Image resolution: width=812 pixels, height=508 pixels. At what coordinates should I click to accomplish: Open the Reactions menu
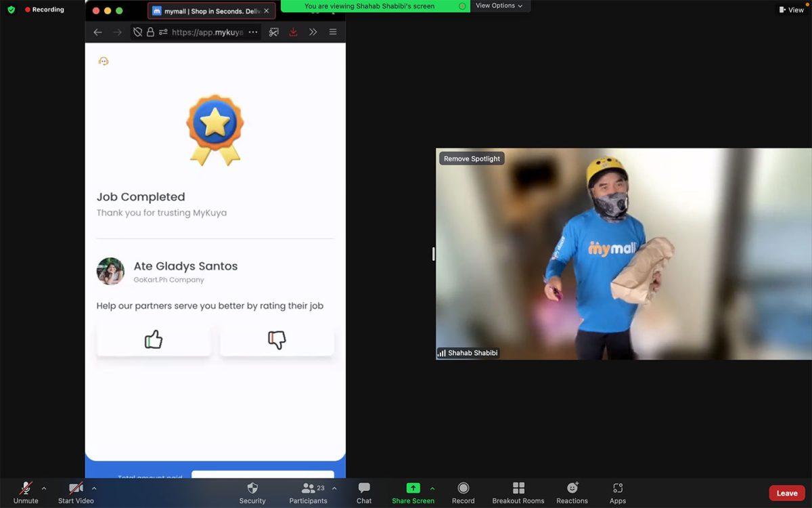[572, 488]
